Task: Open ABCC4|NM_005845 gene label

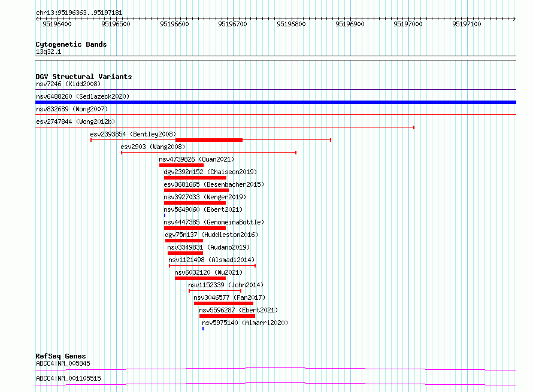Action: 63,363
